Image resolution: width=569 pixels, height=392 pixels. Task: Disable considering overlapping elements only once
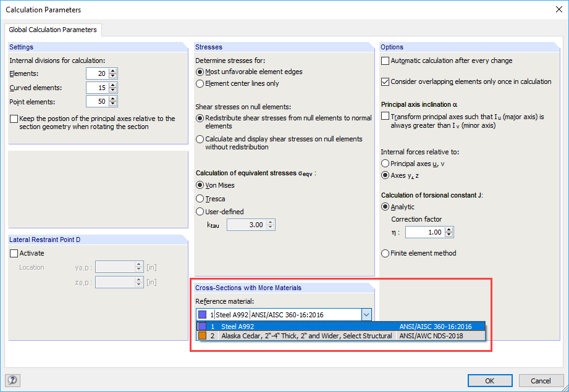[x=384, y=81]
